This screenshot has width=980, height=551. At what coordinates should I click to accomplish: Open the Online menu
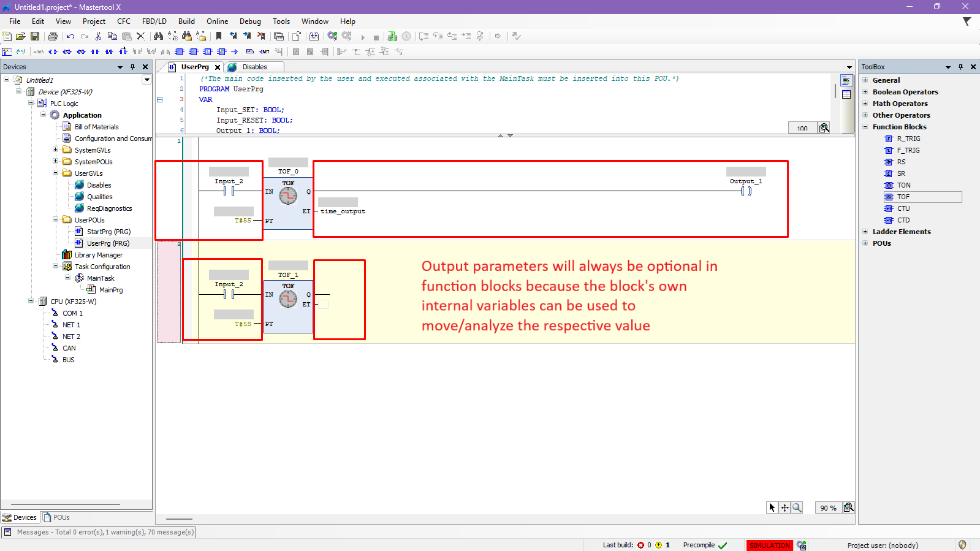pos(217,21)
